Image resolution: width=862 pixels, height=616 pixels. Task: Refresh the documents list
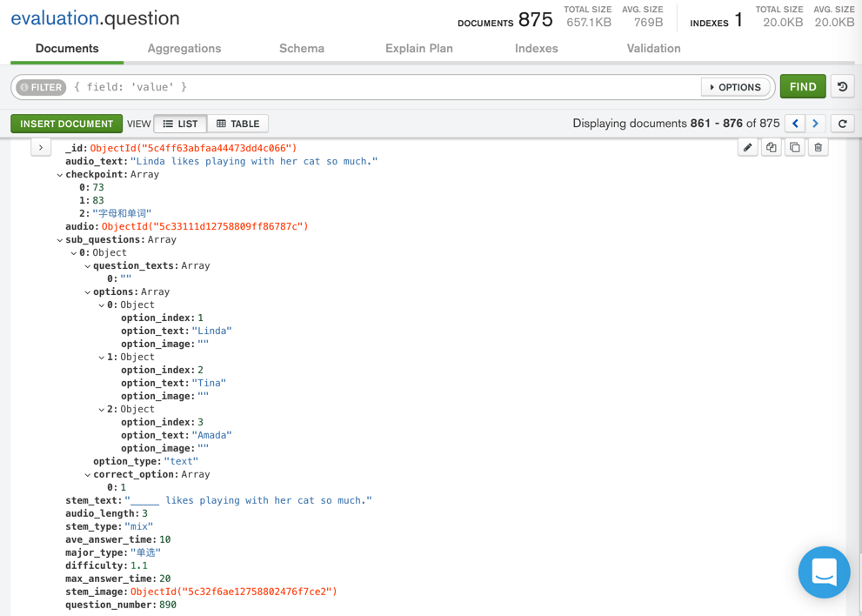pos(842,124)
